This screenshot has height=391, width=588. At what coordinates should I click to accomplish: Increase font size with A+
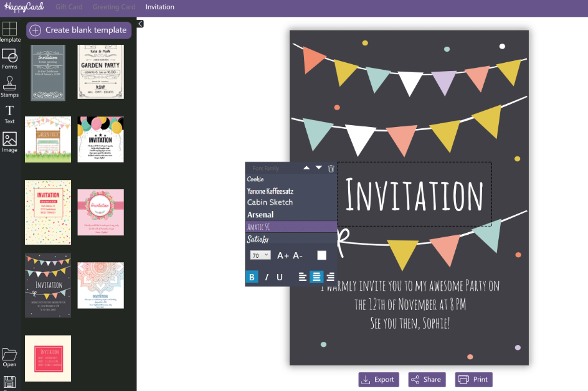283,256
